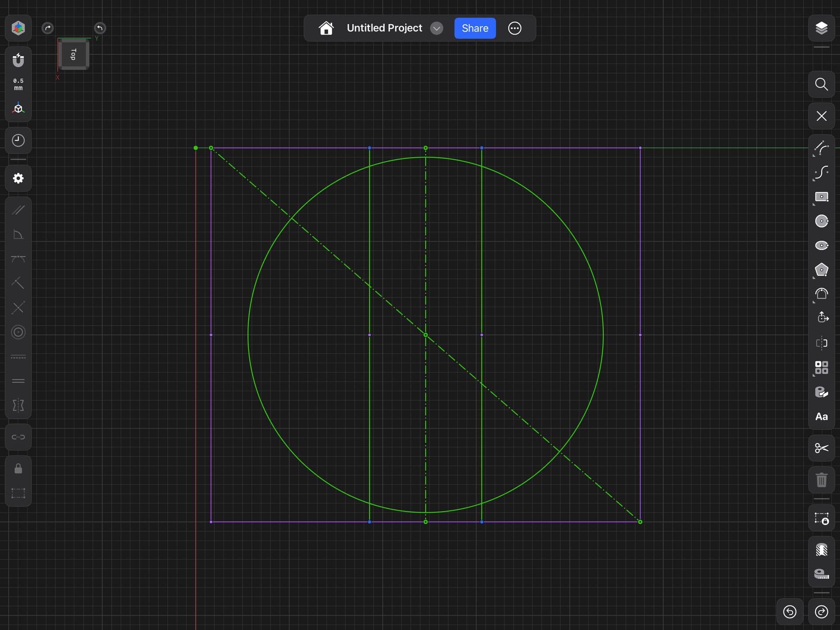Select the filled green origin point
The height and width of the screenshot is (630, 840).
(x=196, y=148)
